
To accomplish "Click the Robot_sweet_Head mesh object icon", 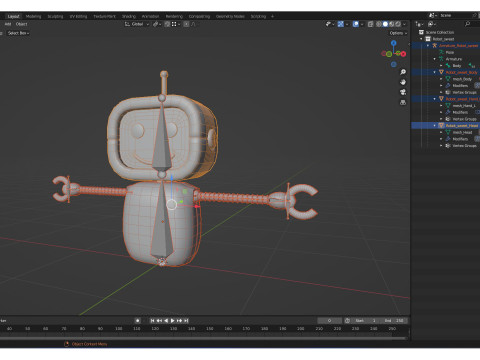I will point(441,126).
